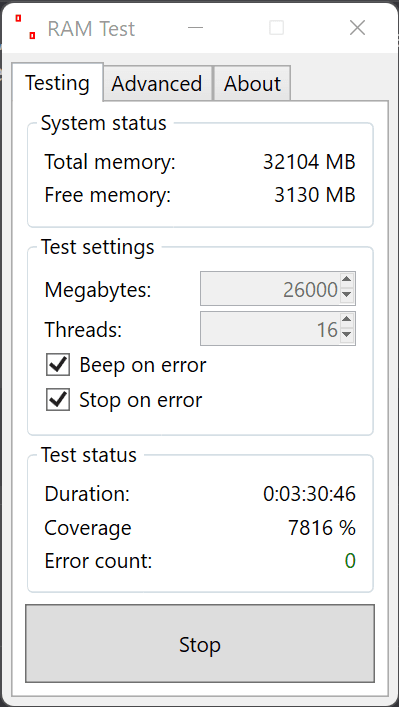The height and width of the screenshot is (707, 399).
Task: Switch to the Advanced tab
Action: pos(157,84)
